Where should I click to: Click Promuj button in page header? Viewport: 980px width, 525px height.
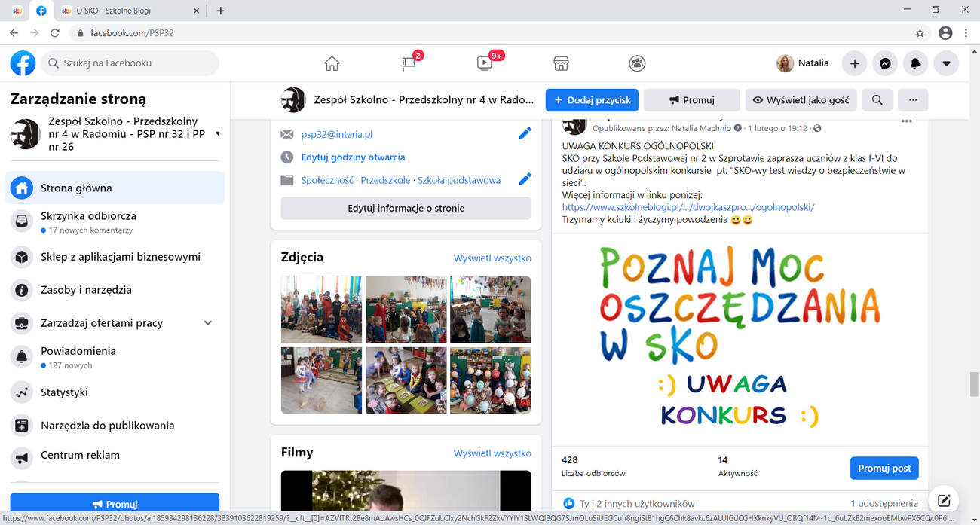tap(692, 100)
